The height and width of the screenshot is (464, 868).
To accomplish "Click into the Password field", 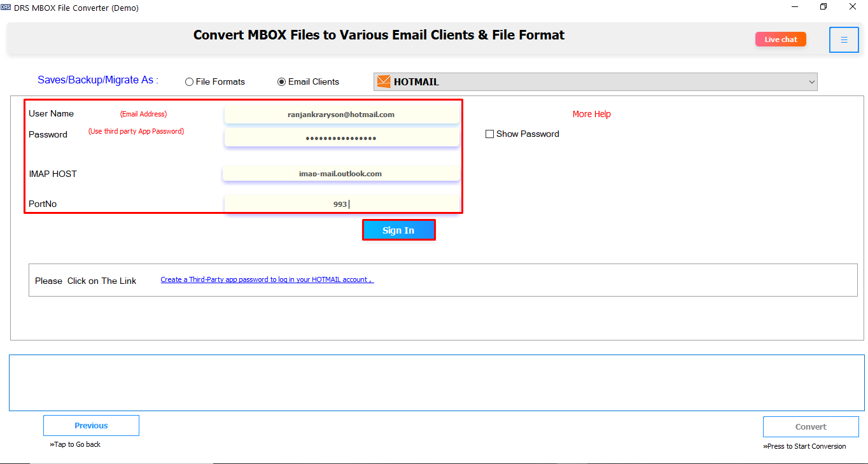I will [341, 138].
